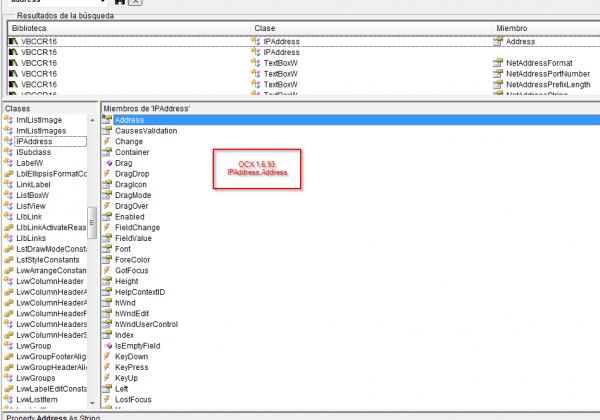Select the Height member
The image size is (600, 420).
tap(126, 281)
